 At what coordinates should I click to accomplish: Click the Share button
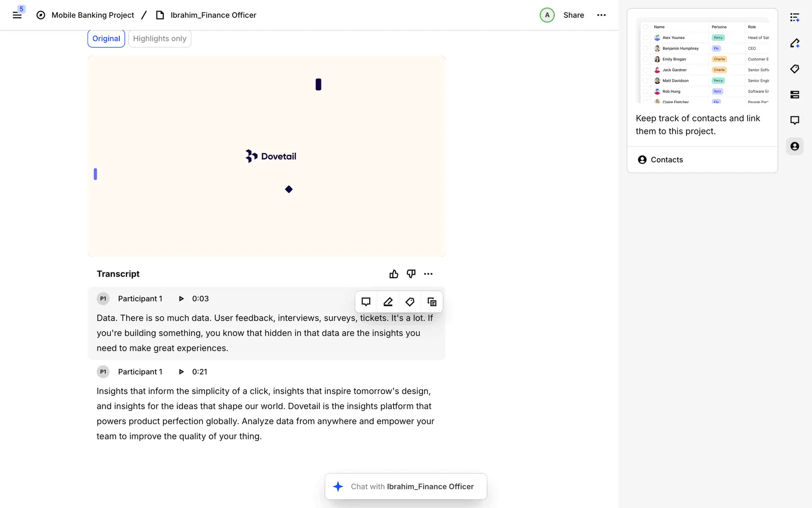(x=573, y=15)
